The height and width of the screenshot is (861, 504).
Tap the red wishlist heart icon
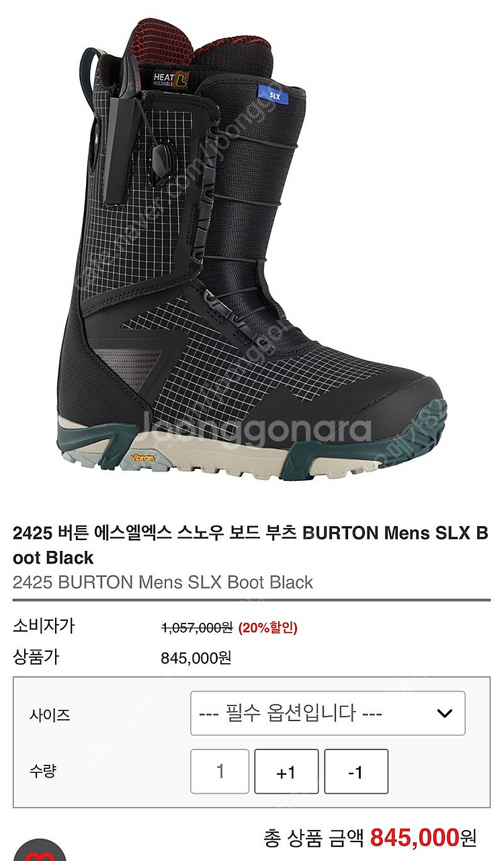(40, 852)
